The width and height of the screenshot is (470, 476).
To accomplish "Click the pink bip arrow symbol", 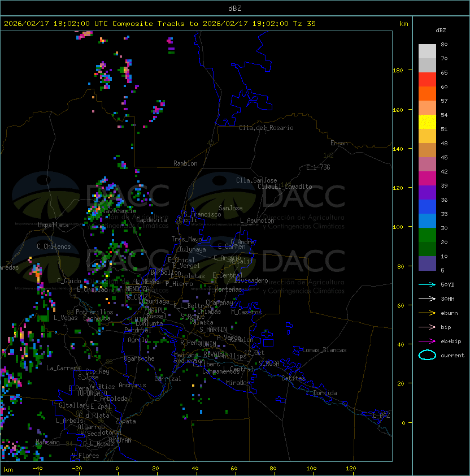I will tap(427, 327).
